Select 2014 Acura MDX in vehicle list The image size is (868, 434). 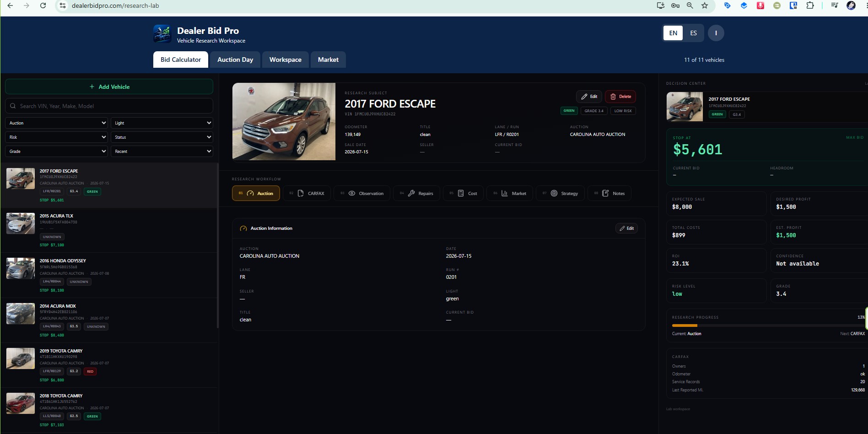pyautogui.click(x=109, y=320)
